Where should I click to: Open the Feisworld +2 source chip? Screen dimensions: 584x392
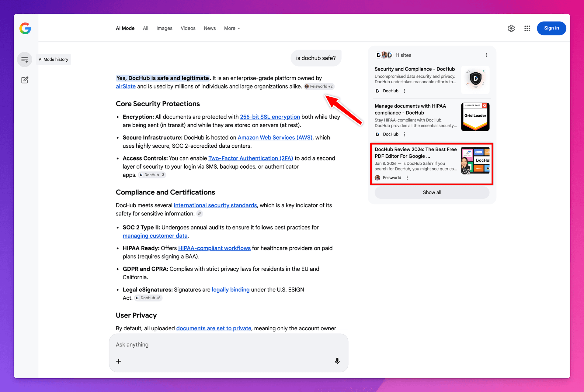click(319, 86)
